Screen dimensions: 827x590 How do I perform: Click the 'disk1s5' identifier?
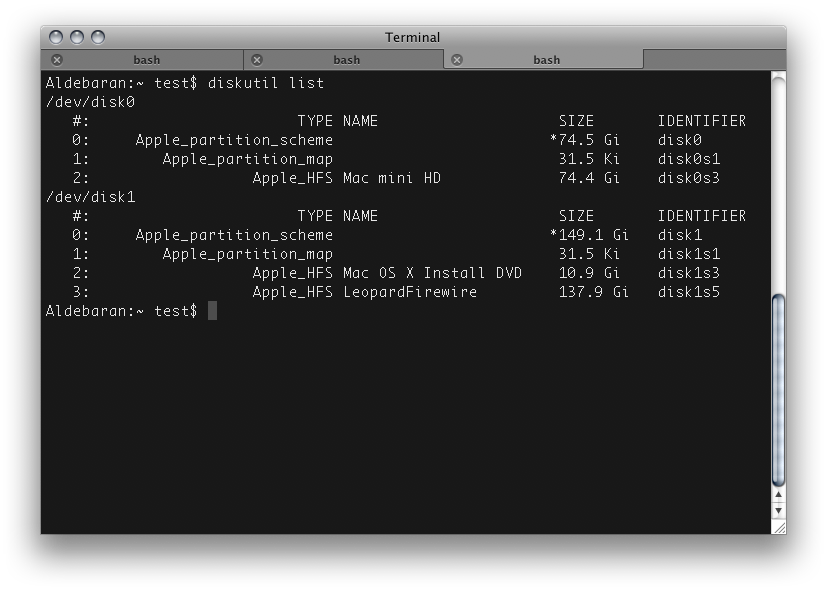[x=689, y=292]
